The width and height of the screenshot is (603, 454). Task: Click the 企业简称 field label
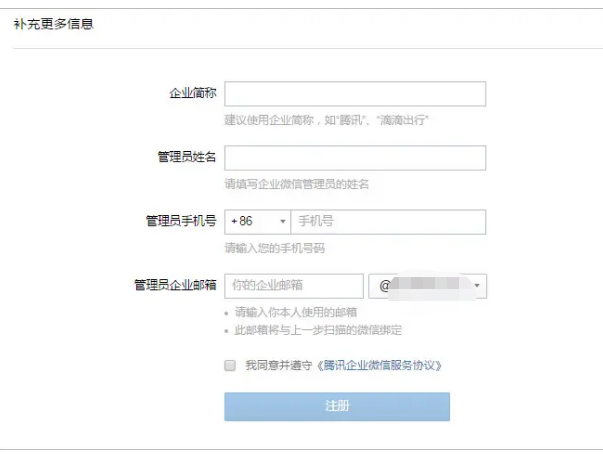tap(192, 94)
